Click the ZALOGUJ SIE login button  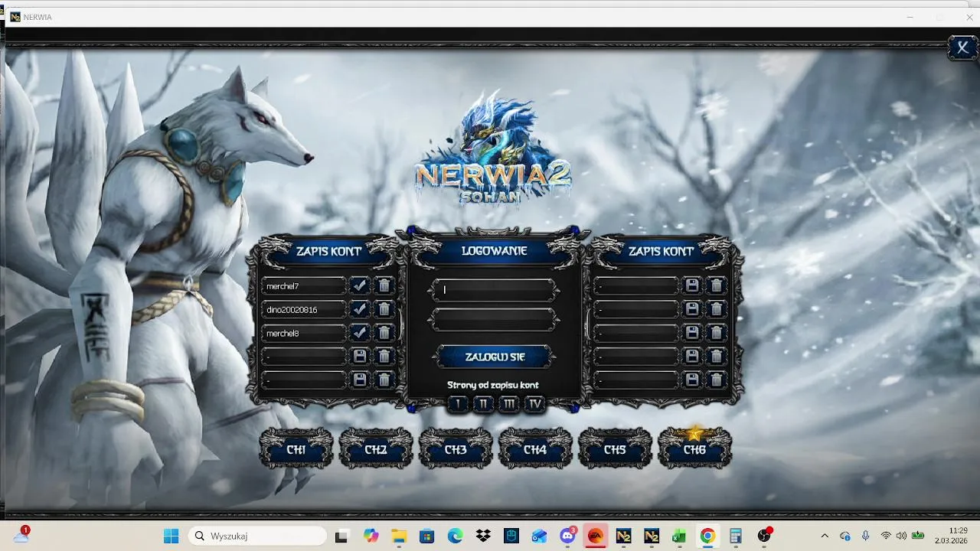click(x=494, y=357)
